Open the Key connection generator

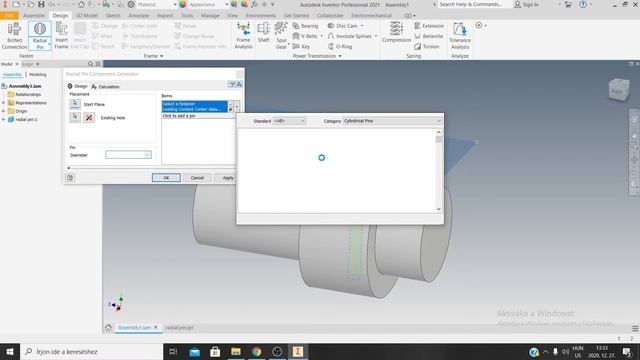pyautogui.click(x=301, y=47)
